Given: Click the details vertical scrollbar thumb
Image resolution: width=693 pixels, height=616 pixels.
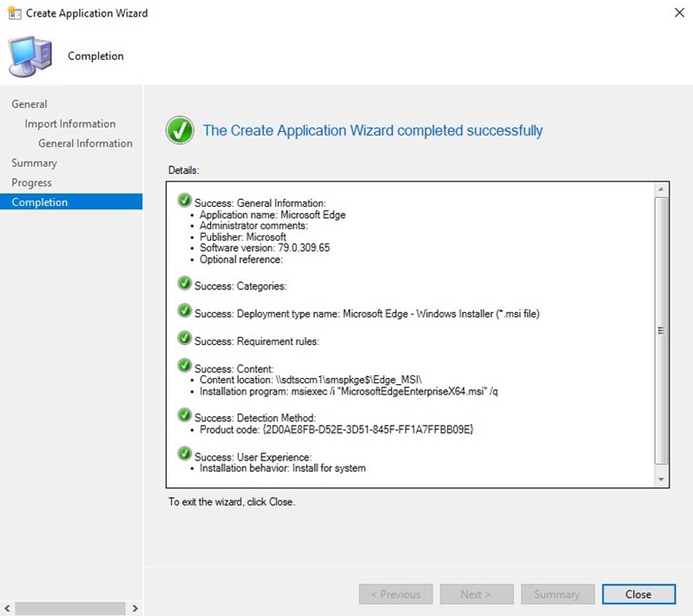Looking at the screenshot, I should pos(661,331).
